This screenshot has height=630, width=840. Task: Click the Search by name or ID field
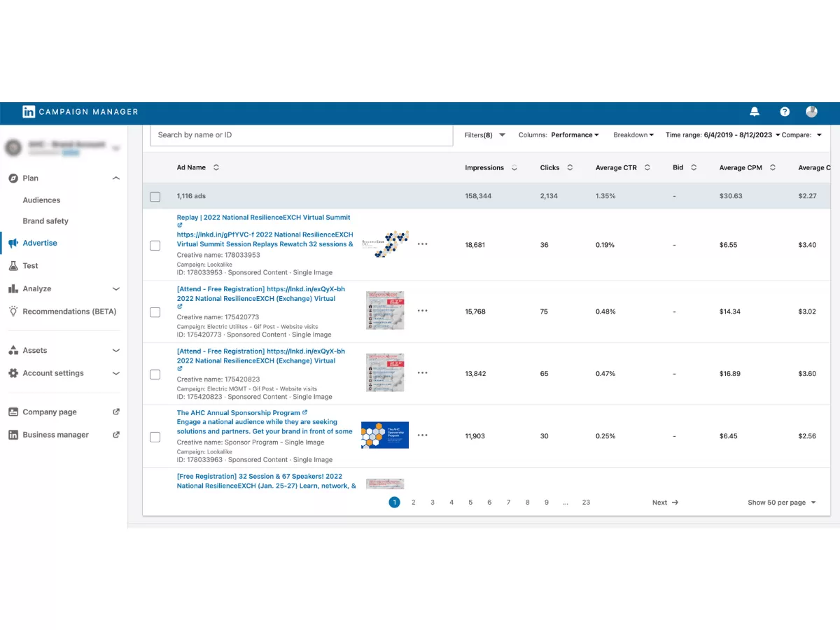(x=301, y=135)
